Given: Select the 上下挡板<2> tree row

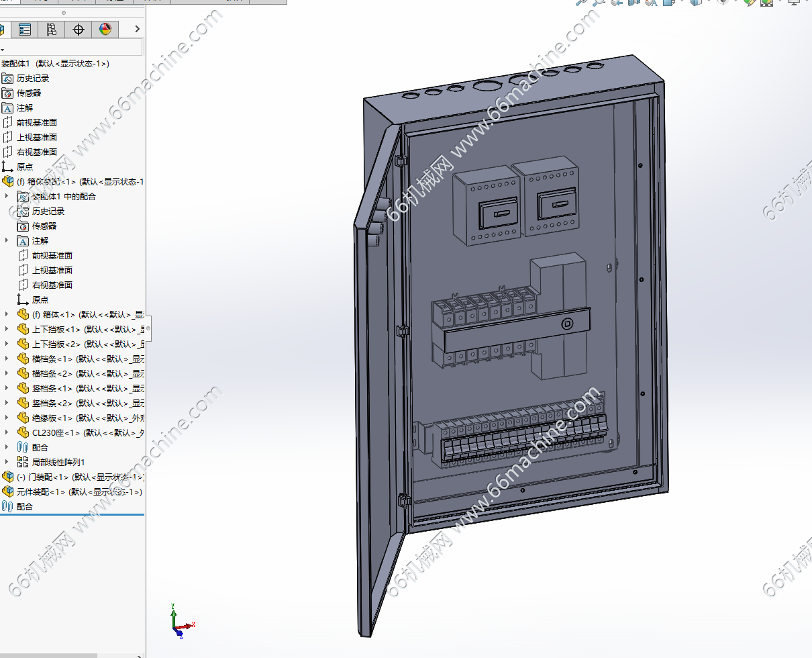Looking at the screenshot, I should tap(81, 344).
